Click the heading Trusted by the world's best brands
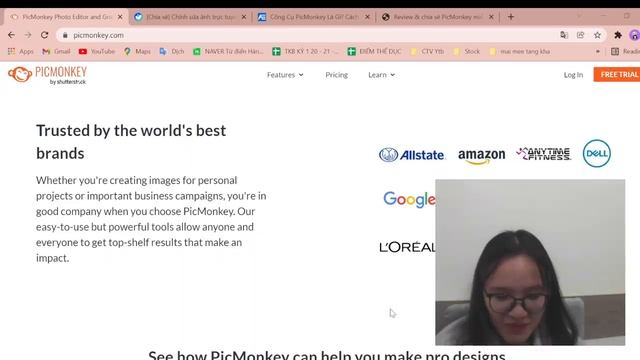Viewport: 640px width, 360px height. pos(131,142)
